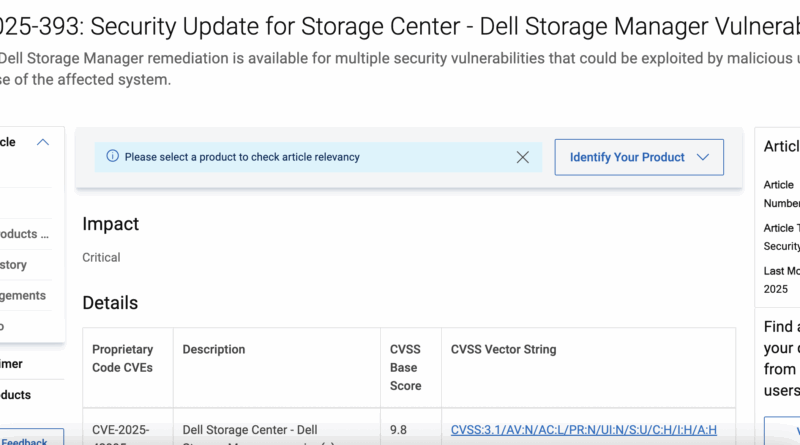Click the 9.8 base score value
The height and width of the screenshot is (445, 800).
pos(398,430)
